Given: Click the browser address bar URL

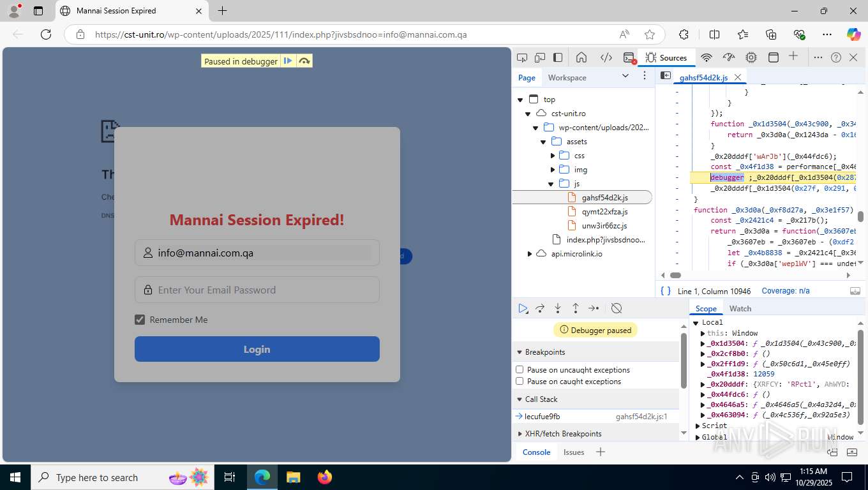Looking at the screenshot, I should click(281, 34).
